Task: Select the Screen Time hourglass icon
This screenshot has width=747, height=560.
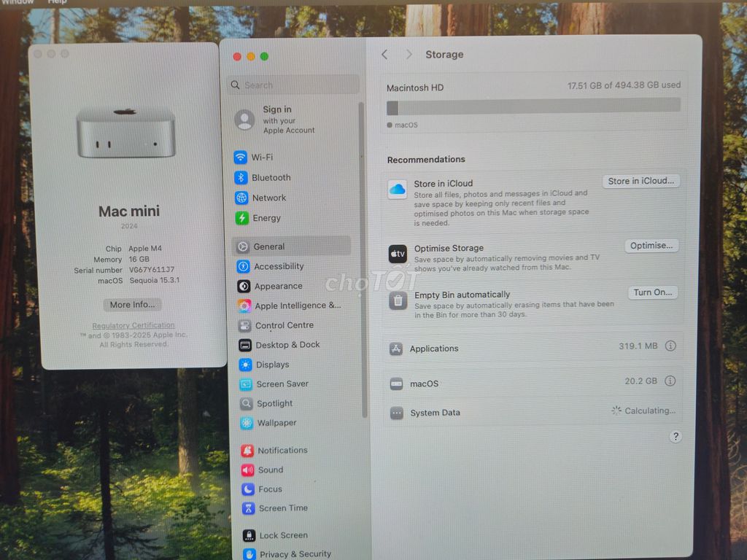Action: 248,508
